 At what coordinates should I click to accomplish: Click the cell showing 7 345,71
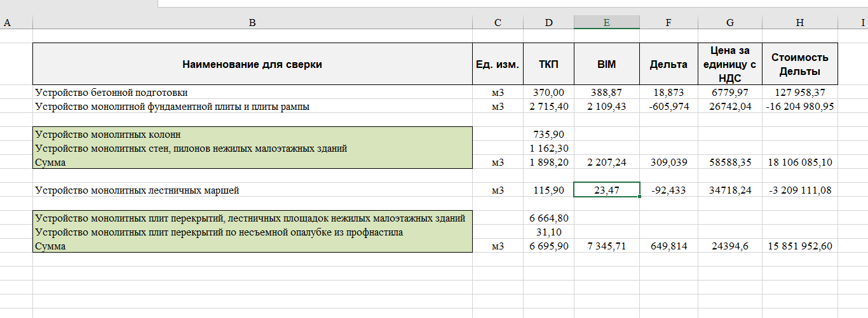click(x=606, y=246)
